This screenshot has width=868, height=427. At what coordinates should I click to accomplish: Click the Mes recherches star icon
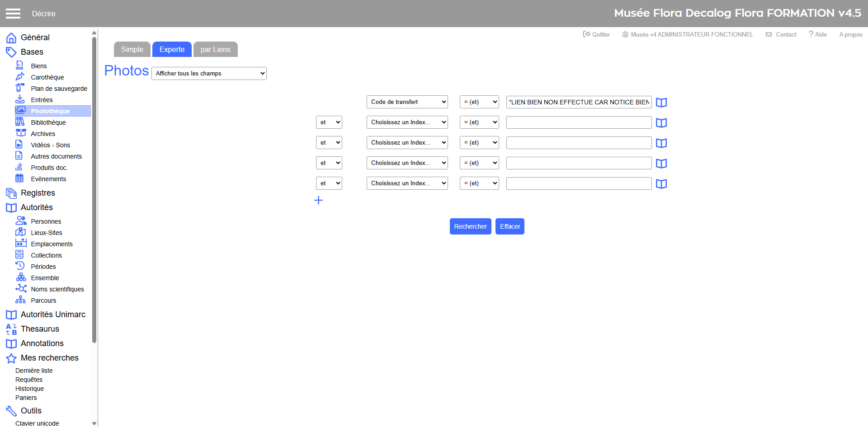click(x=11, y=358)
